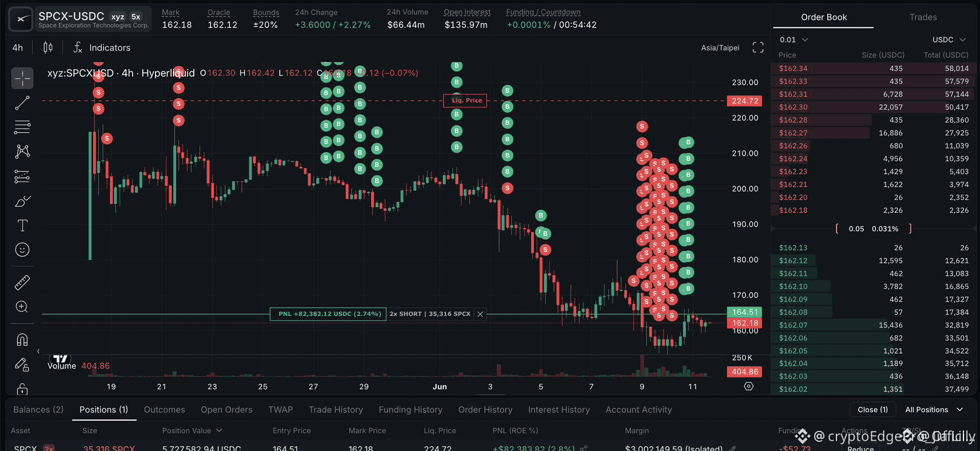980x451 pixels.
Task: Click the 5x leverage badge
Action: [136, 17]
